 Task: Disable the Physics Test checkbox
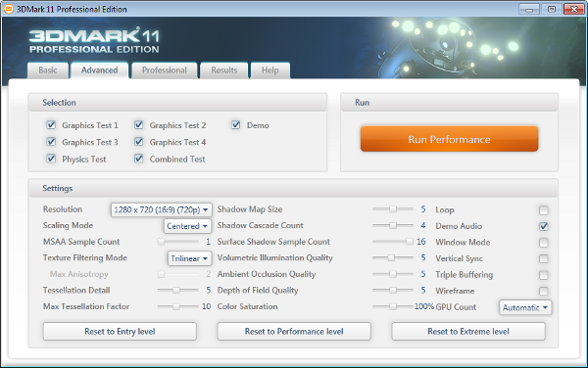tap(51, 159)
